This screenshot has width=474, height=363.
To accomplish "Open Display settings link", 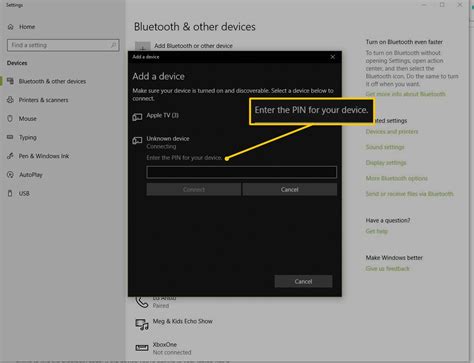I will click(386, 163).
